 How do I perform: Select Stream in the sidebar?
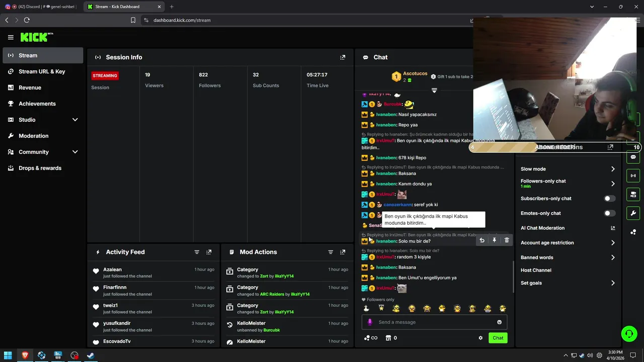tap(43, 55)
